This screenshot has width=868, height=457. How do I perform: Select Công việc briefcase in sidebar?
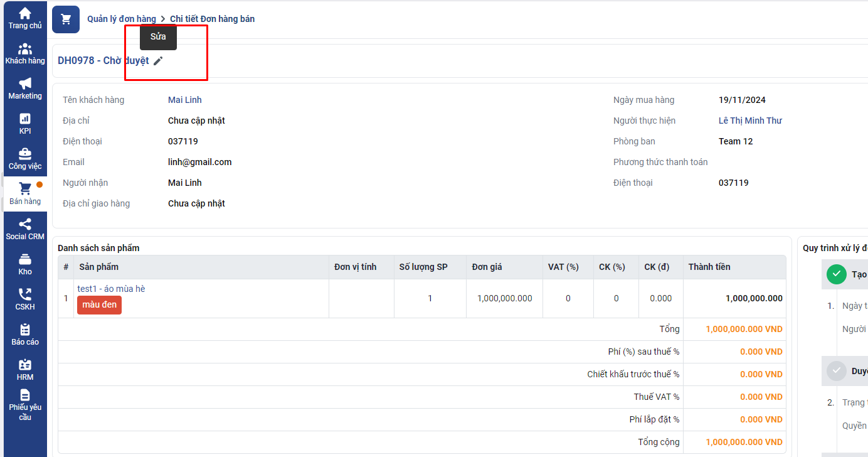click(25, 159)
